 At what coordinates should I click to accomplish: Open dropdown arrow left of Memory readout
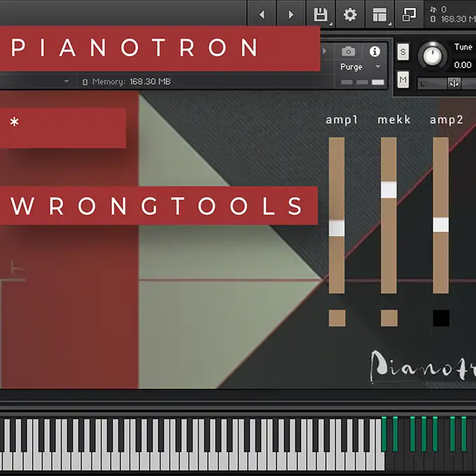[67, 82]
